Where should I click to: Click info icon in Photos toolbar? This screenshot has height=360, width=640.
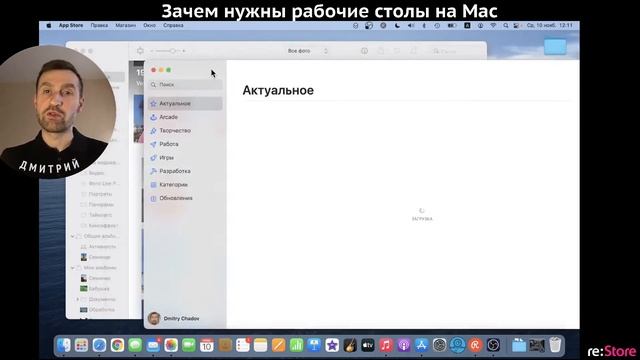364,51
